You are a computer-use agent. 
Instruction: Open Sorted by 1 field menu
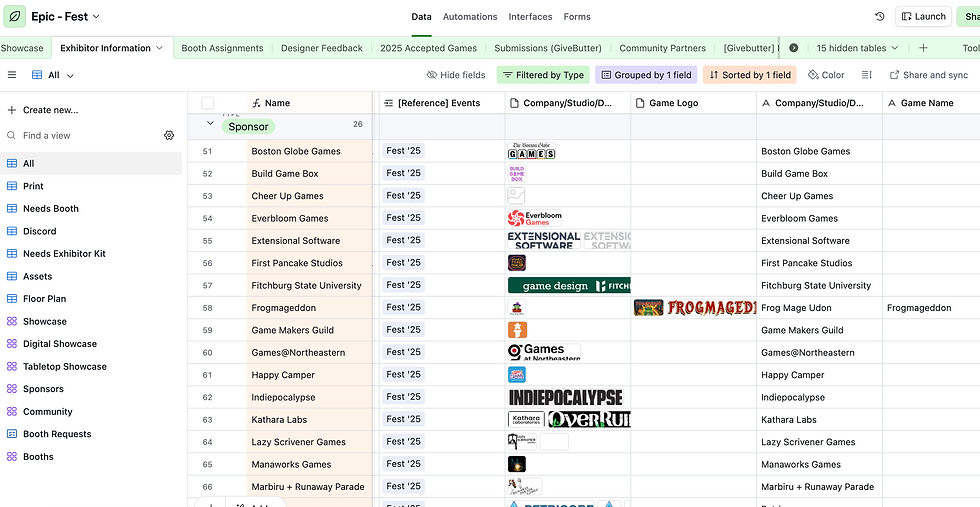point(750,75)
